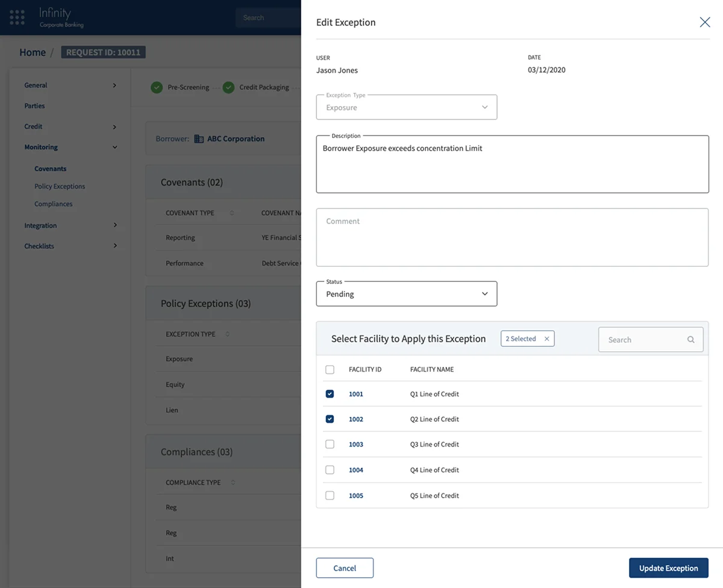The height and width of the screenshot is (588, 723).
Task: Open the Status Pending dropdown
Action: click(x=407, y=294)
